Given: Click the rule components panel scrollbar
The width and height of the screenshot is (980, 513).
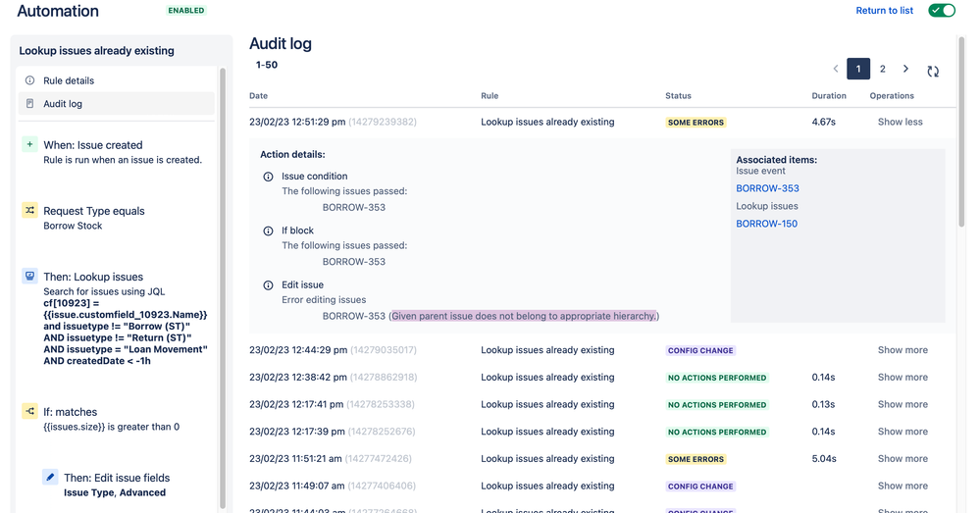Looking at the screenshot, I should click(223, 287).
